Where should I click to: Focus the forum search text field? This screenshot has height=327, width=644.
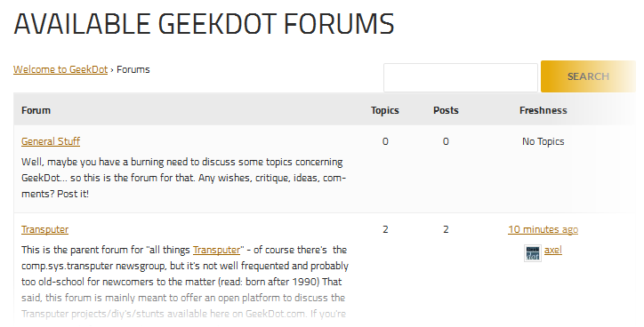pos(461,77)
